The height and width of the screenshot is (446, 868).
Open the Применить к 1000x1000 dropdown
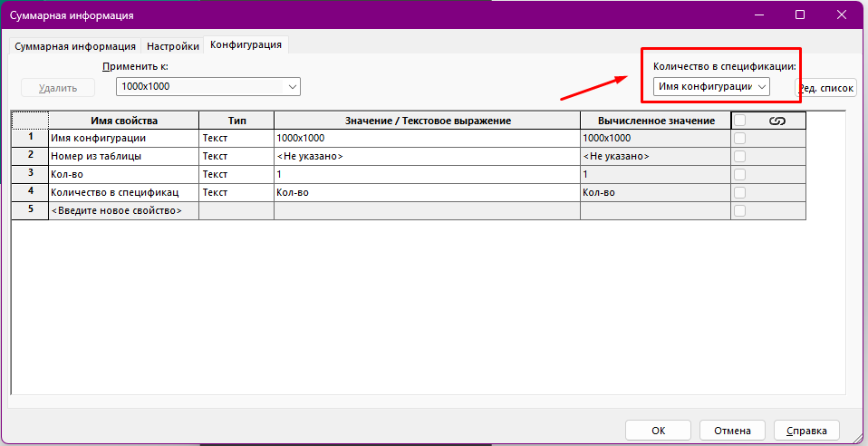point(208,86)
